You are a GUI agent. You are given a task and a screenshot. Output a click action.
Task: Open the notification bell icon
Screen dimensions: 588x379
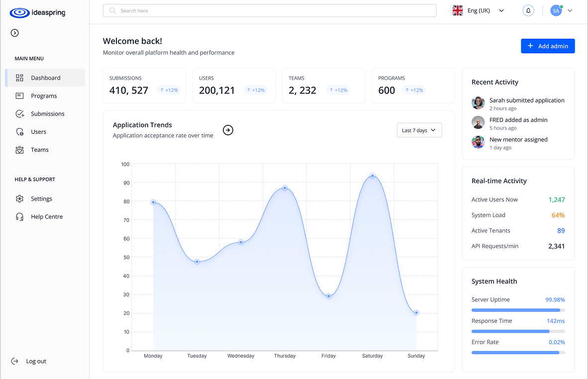(528, 10)
